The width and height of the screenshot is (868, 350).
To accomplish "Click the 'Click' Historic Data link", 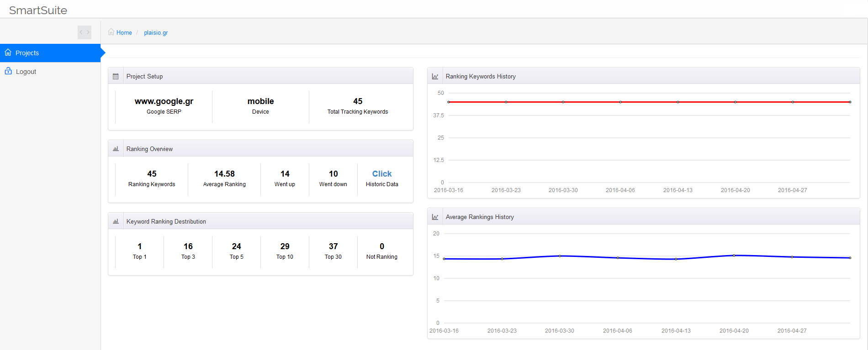I will (x=382, y=174).
